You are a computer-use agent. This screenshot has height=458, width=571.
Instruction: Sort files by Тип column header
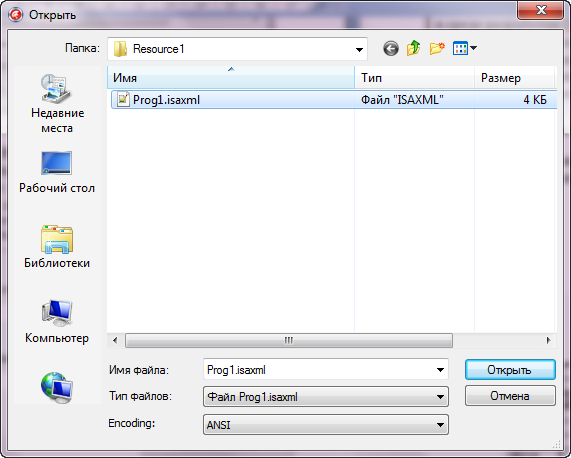[x=414, y=78]
